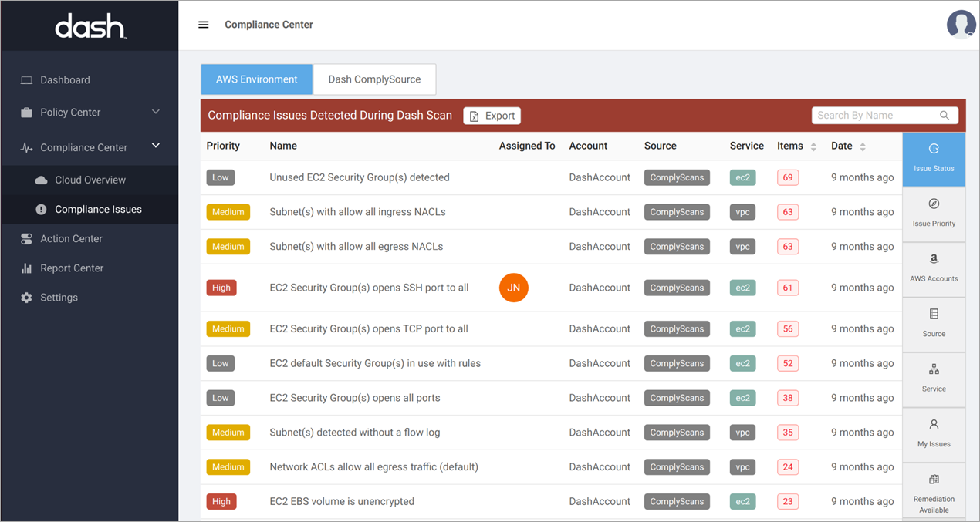Open EC2 default Security Group(s) in use issue
980x522 pixels.
[x=375, y=363]
